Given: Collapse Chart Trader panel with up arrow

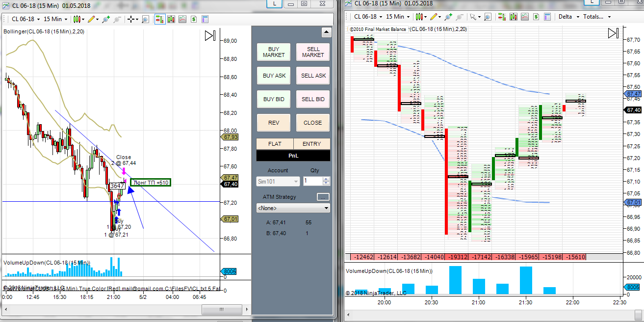Looking at the screenshot, I should 326,32.
